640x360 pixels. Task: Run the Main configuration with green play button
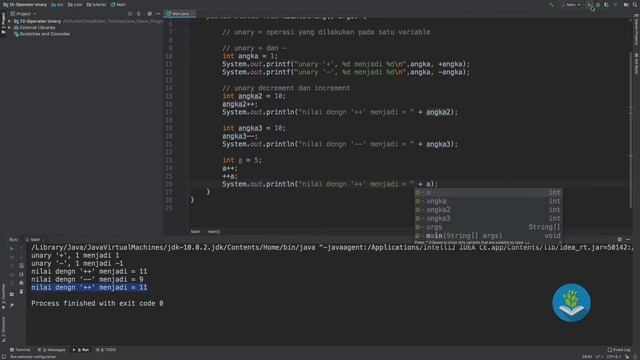point(589,4)
